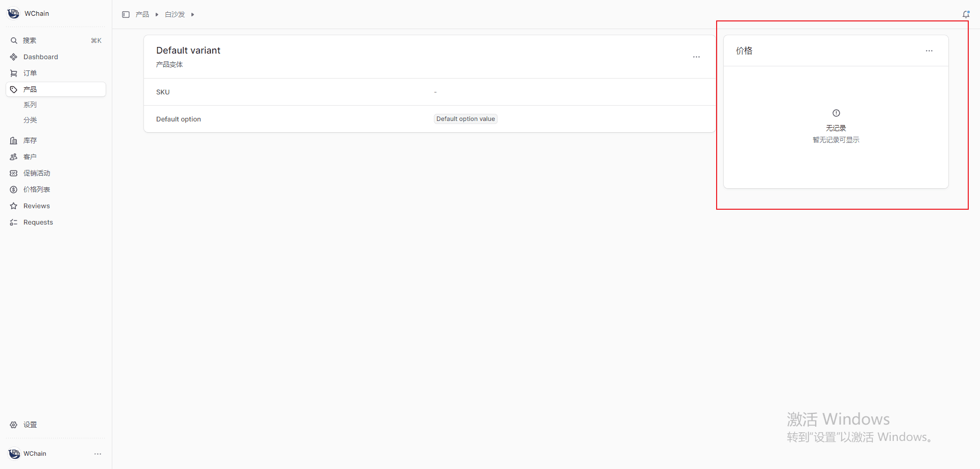Navigate to 白沙发 breadcrumb link
980x469 pixels.
click(x=175, y=14)
